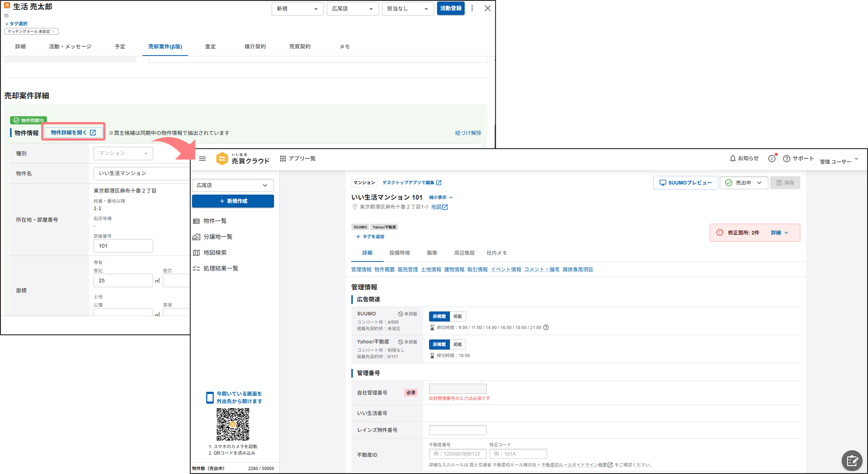Close the 生活 売太郎 customer panel
Screen dimensions: 868x474
click(488, 8)
